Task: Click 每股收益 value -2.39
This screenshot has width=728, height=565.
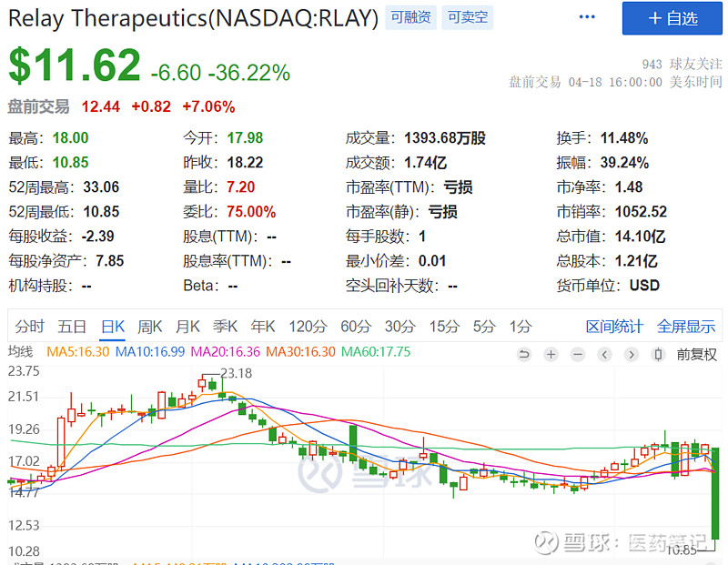Action: coord(97,237)
